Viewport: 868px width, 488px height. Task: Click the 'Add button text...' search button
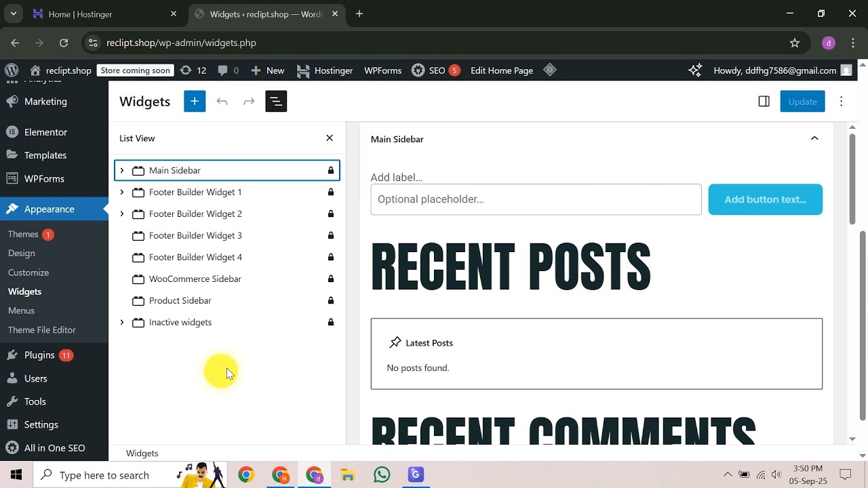pyautogui.click(x=766, y=199)
